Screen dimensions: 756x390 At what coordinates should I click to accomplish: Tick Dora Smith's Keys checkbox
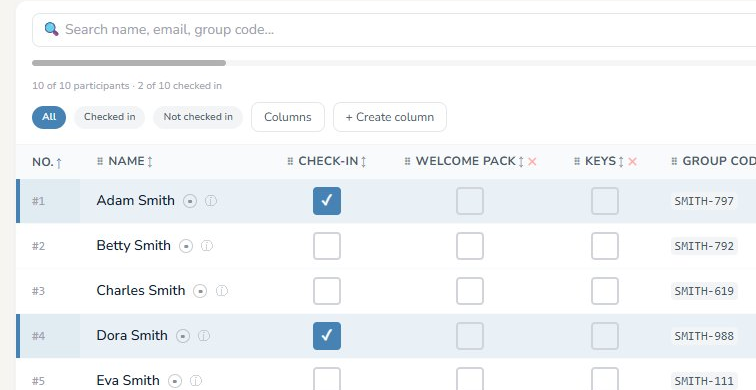tap(605, 336)
